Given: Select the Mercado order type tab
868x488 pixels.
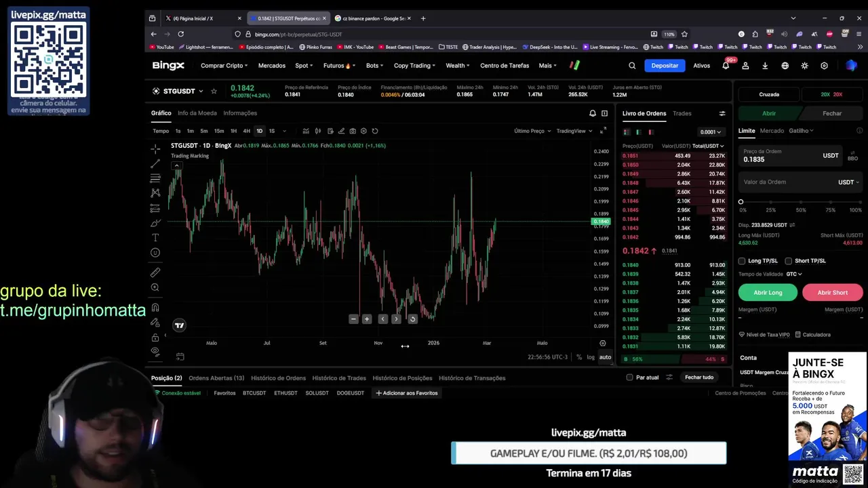Looking at the screenshot, I should pos(772,131).
